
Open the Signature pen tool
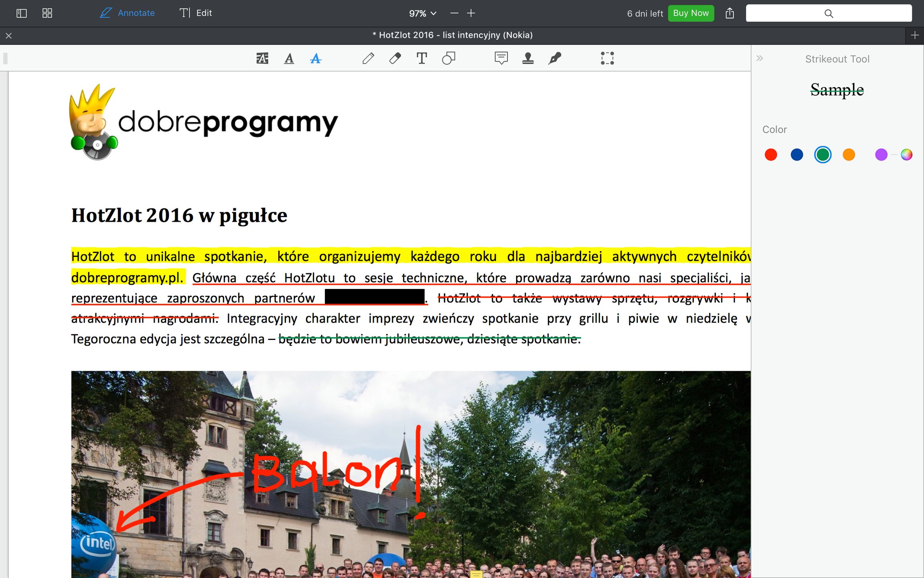coord(555,59)
